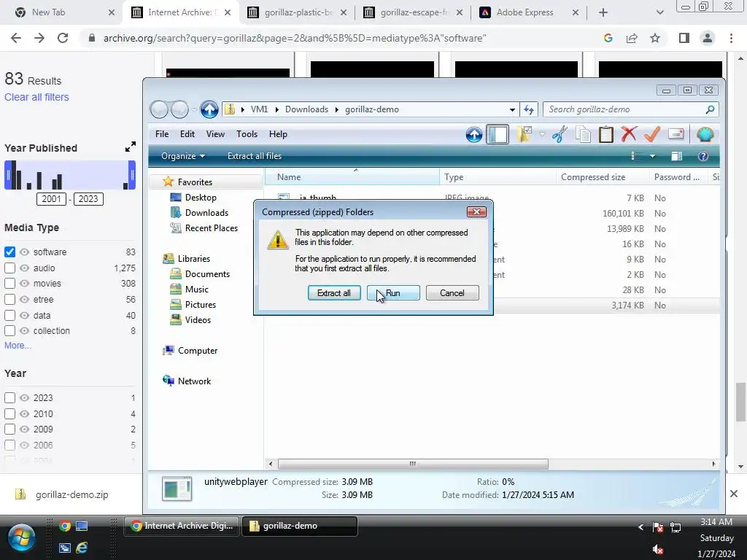Viewport: 747px width, 560px height.
Task: Toggle the preview pane icon
Action: coord(676,156)
